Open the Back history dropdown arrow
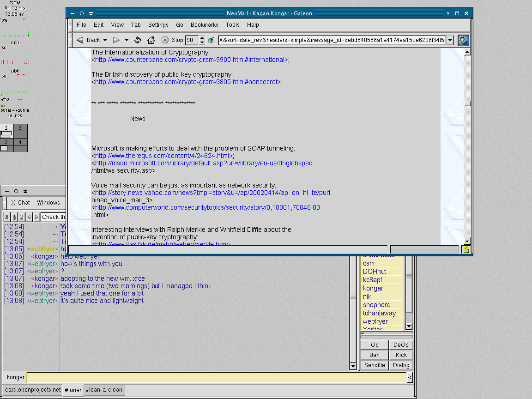The width and height of the screenshot is (532, 399). (105, 40)
